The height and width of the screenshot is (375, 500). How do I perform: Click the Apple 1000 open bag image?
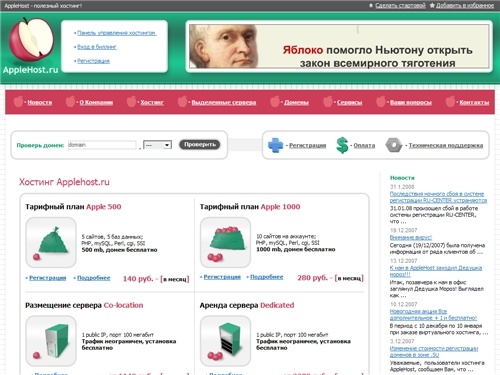click(225, 242)
